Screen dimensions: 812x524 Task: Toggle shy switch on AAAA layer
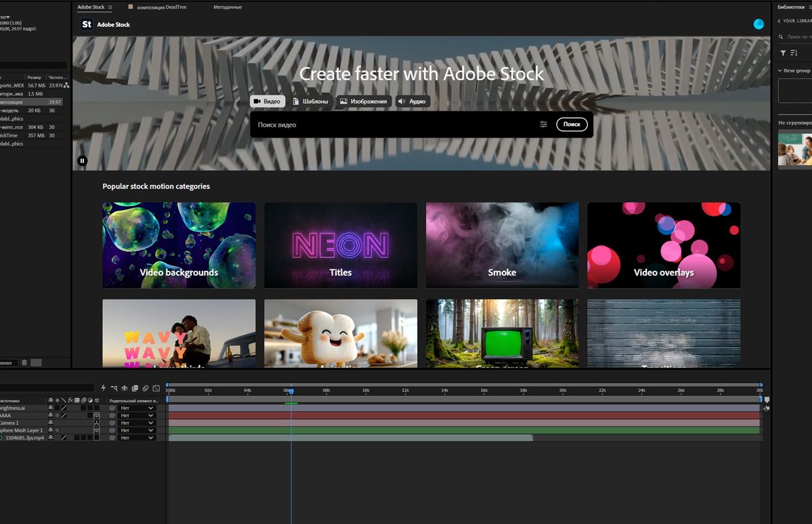coord(50,415)
